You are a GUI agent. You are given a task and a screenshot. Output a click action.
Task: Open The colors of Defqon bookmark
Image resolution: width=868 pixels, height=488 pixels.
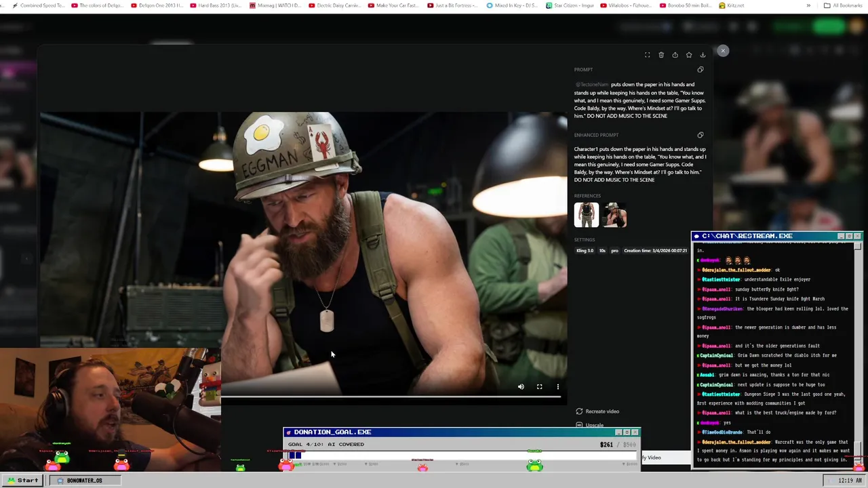96,5
